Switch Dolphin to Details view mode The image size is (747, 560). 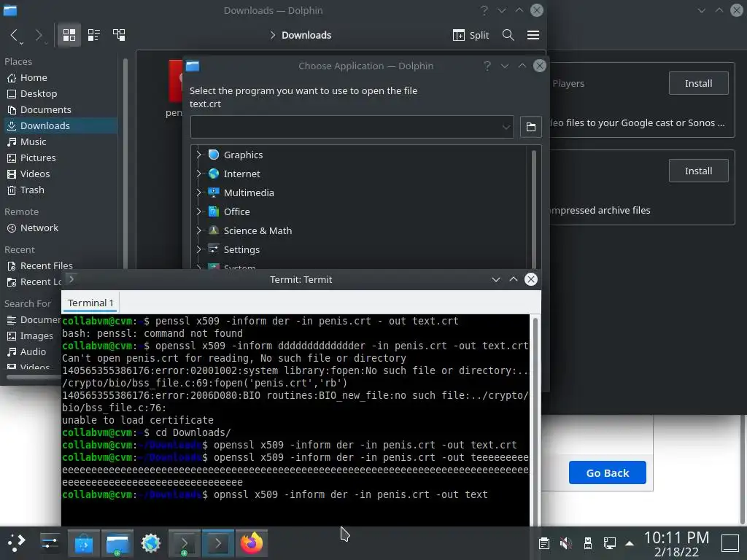click(119, 35)
